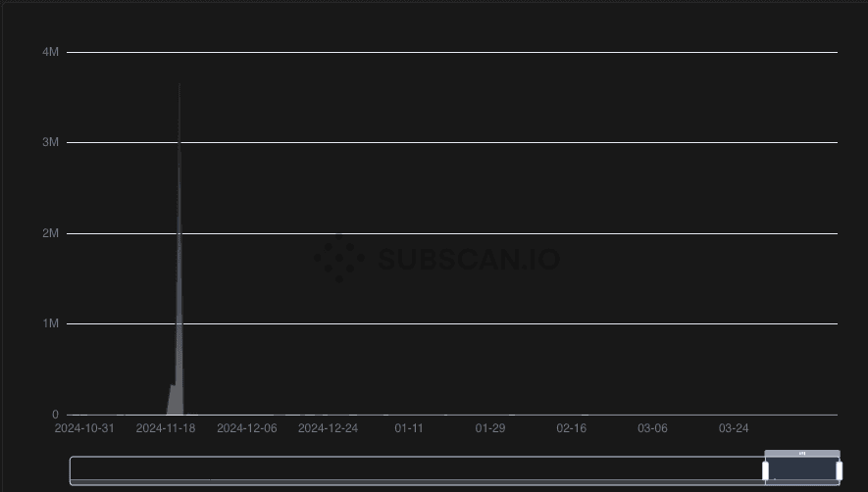
Task: Select the highlighted window in the zoom slider
Action: tap(802, 470)
